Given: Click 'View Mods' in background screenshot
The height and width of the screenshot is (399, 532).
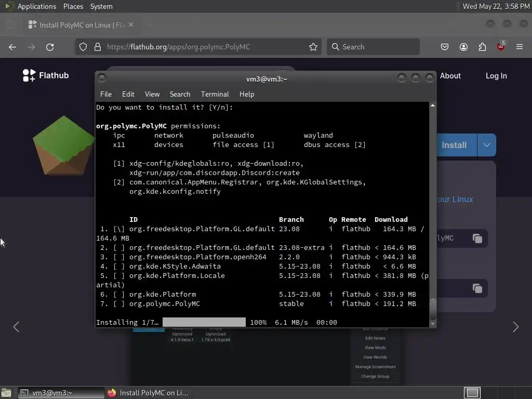Looking at the screenshot, I should (x=375, y=348).
